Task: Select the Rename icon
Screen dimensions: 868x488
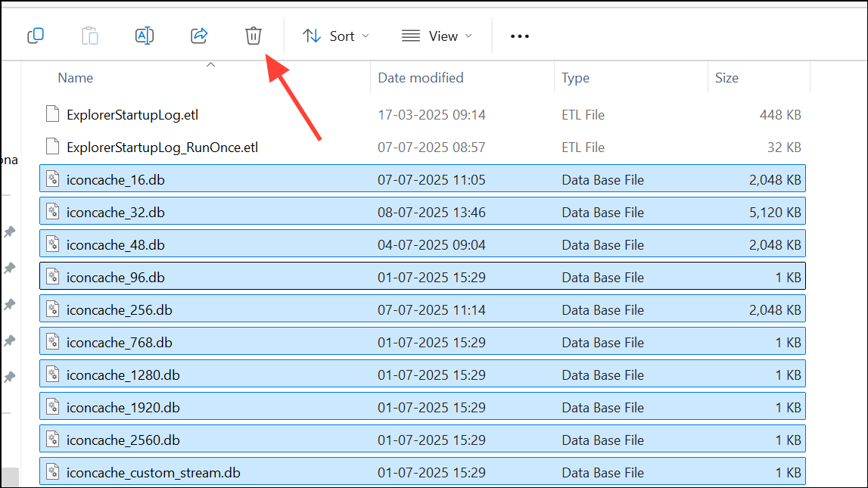Action: tap(144, 35)
